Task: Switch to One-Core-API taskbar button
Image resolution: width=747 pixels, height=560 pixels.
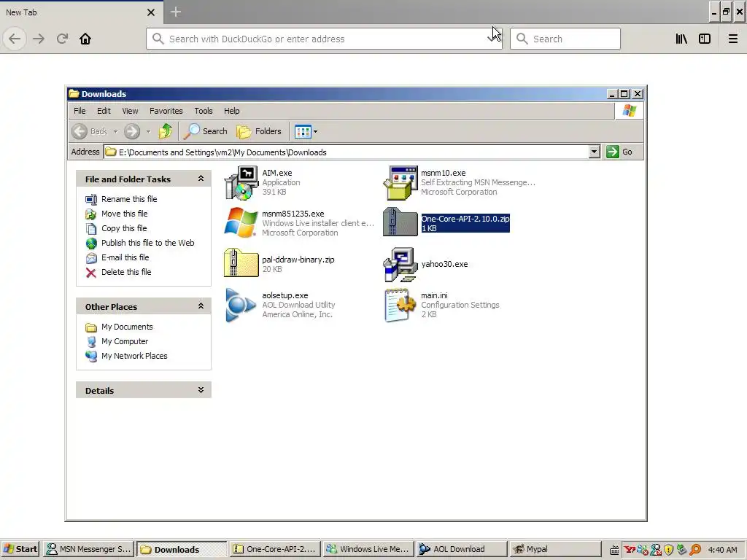Action: (x=274, y=549)
